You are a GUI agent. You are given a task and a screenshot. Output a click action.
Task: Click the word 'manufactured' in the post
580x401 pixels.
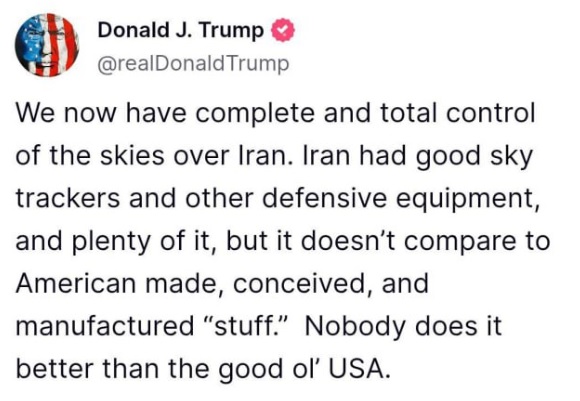point(105,326)
